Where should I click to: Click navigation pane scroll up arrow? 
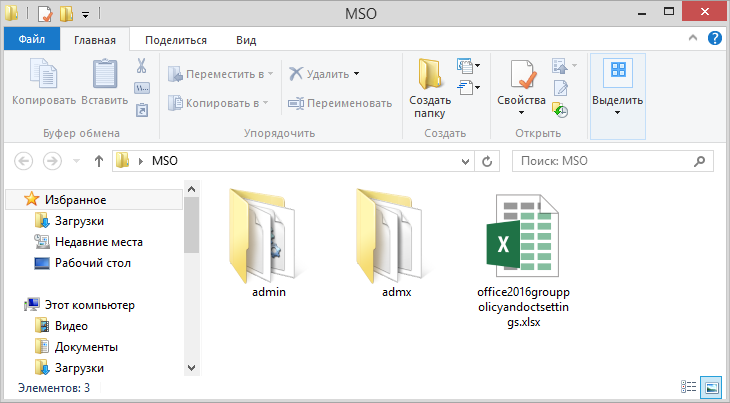click(191, 189)
